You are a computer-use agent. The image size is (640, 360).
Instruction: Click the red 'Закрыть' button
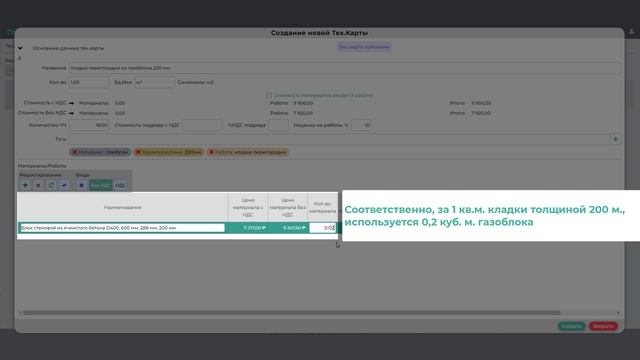[x=603, y=326]
